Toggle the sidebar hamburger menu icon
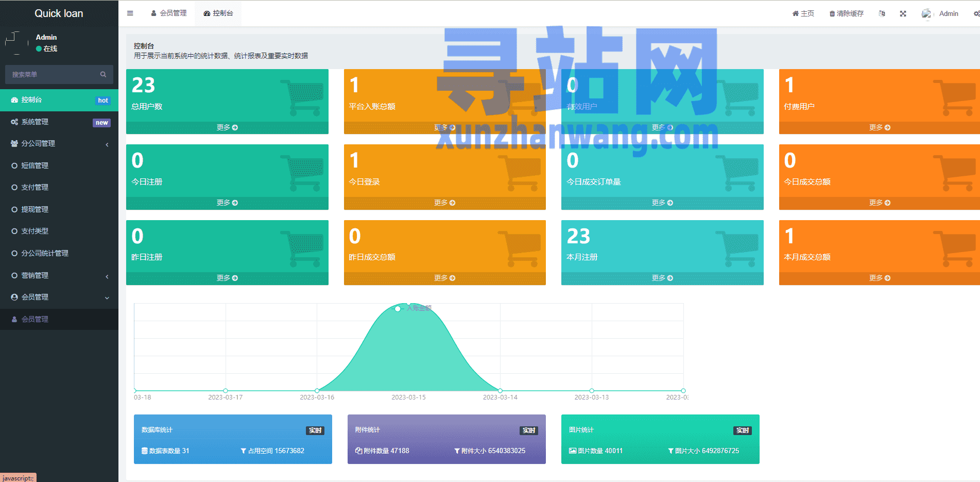This screenshot has width=980, height=482. (130, 13)
